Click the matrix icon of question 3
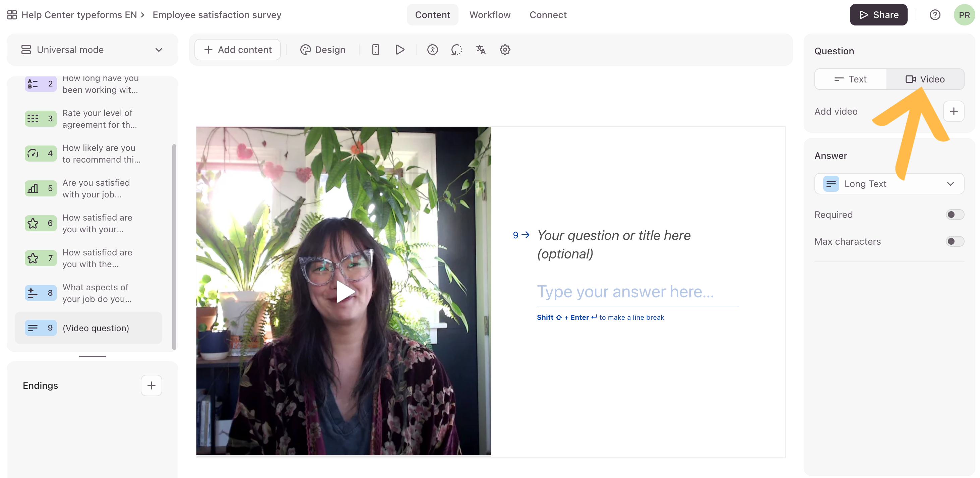 click(33, 119)
